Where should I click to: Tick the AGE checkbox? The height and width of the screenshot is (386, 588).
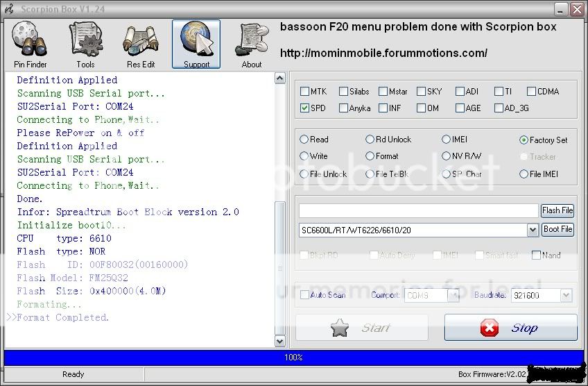click(x=460, y=108)
